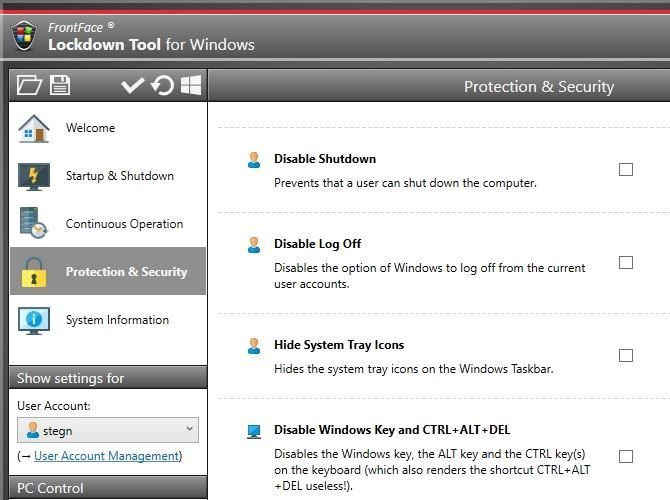Click the FrontFace shield logo
Image resolution: width=670 pixels, height=500 pixels.
(25, 35)
